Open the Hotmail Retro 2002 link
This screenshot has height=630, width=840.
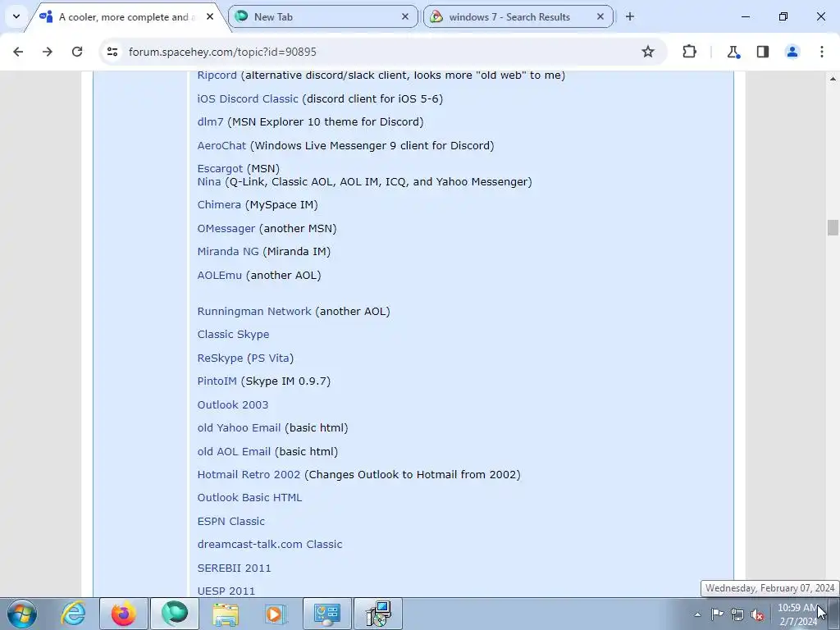tap(249, 474)
